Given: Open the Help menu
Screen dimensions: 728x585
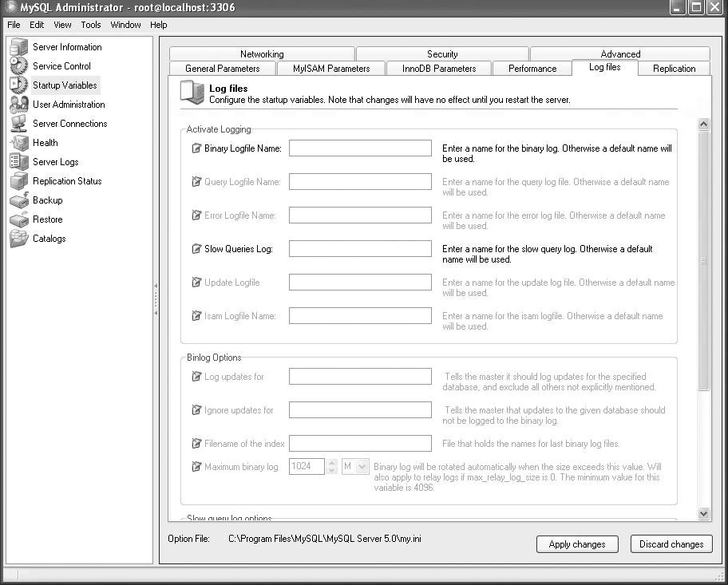Looking at the screenshot, I should click(x=158, y=25).
